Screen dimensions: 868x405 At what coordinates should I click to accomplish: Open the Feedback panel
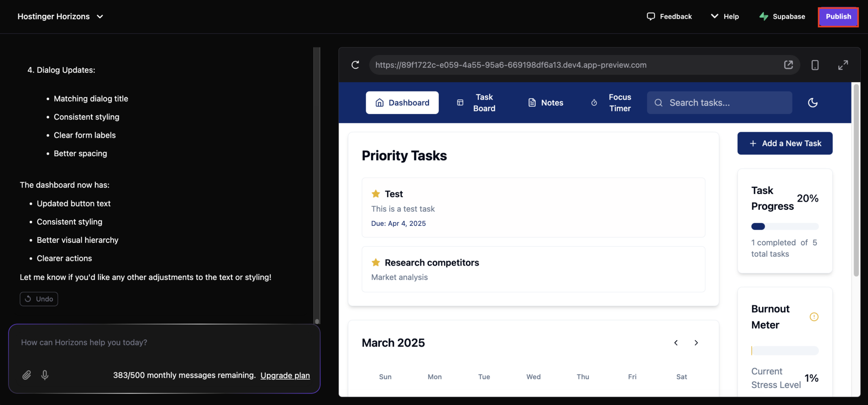tap(669, 17)
